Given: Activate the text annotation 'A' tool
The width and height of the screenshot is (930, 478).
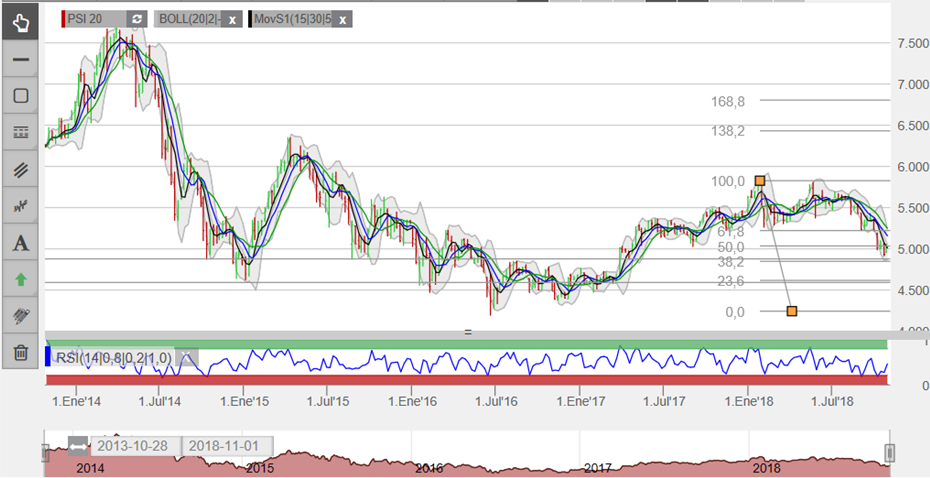Looking at the screenshot, I should 21,243.
